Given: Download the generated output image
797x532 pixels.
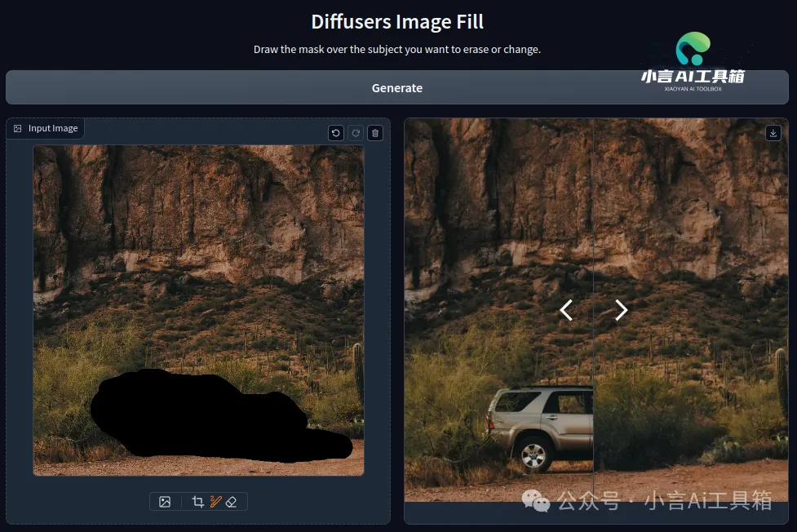Looking at the screenshot, I should click(x=773, y=133).
